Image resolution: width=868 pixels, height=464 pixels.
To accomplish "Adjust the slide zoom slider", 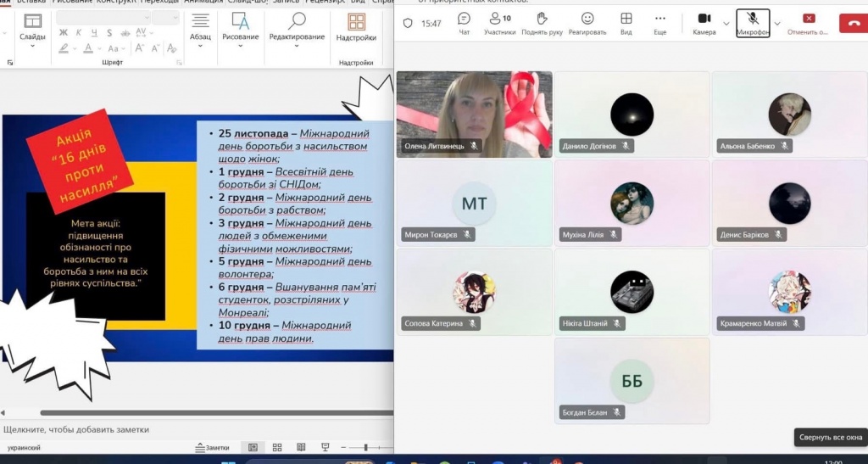I will tap(366, 447).
